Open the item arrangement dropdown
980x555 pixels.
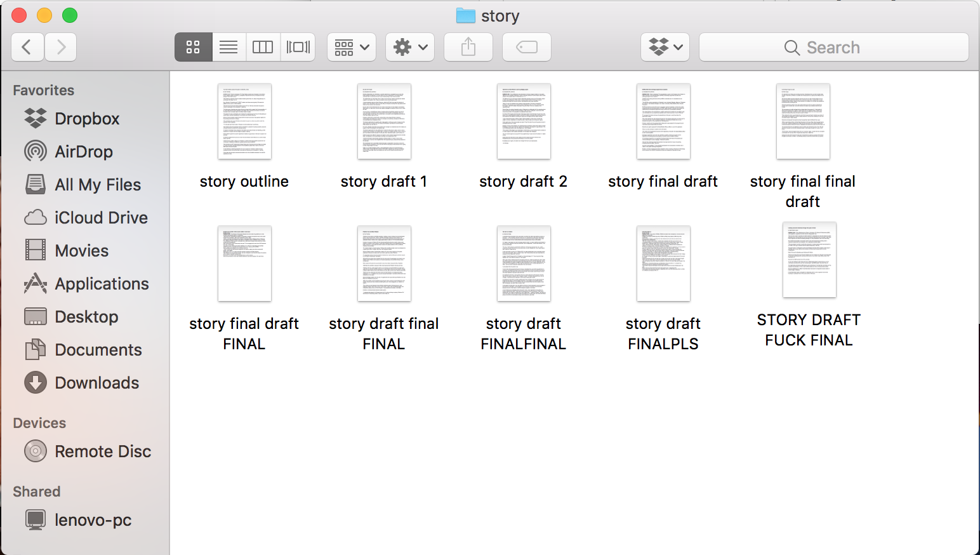coord(352,47)
